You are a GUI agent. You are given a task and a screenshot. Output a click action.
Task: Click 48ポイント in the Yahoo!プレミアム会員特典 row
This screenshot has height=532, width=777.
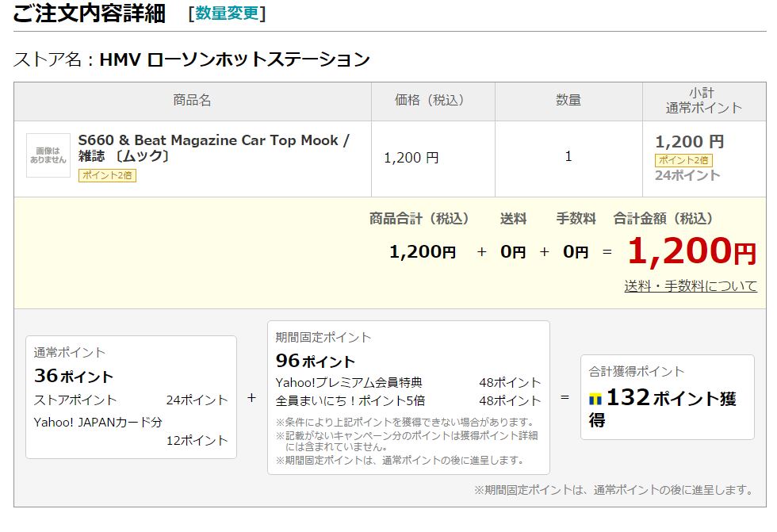click(510, 383)
